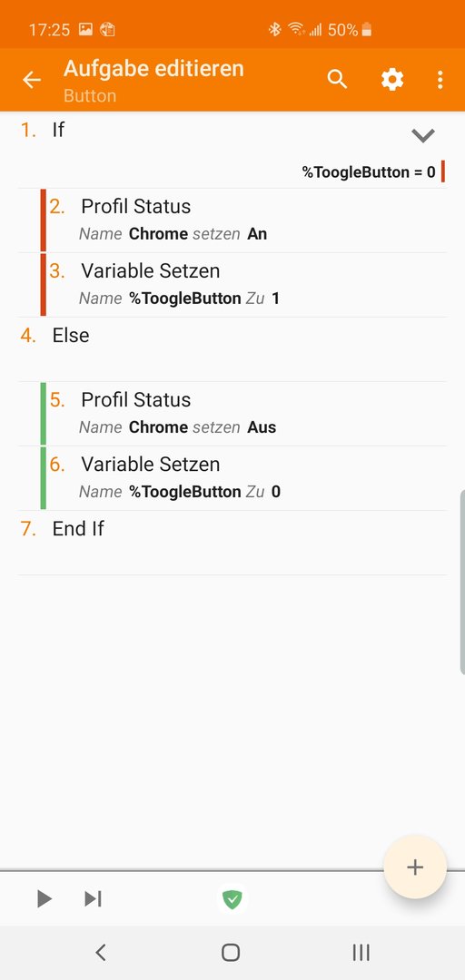Run the task with the play button
This screenshot has height=980, width=465.
(44, 898)
